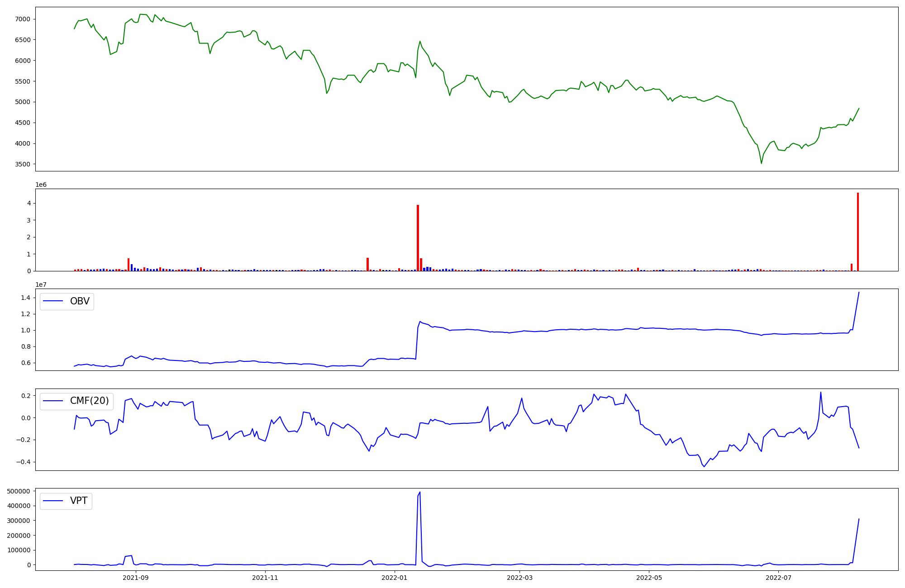Click the 3500 tick on price axis
The image size is (905, 588).
pos(23,164)
